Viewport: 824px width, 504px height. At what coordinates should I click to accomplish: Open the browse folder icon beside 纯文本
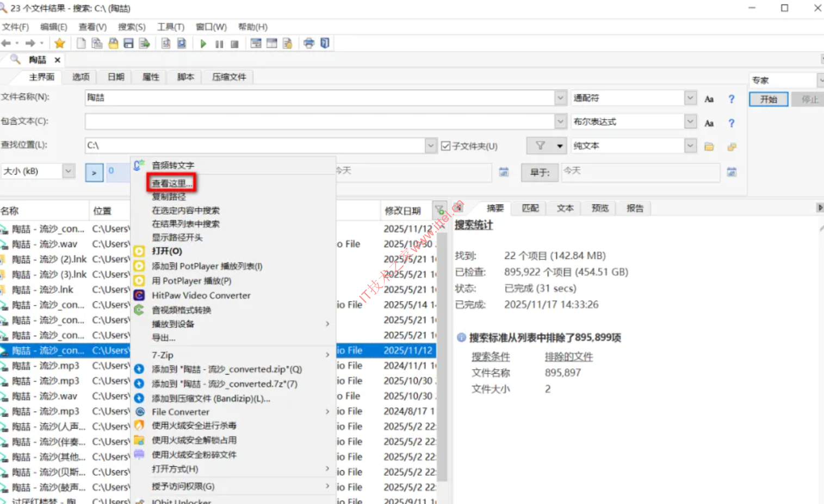pyautogui.click(x=709, y=146)
